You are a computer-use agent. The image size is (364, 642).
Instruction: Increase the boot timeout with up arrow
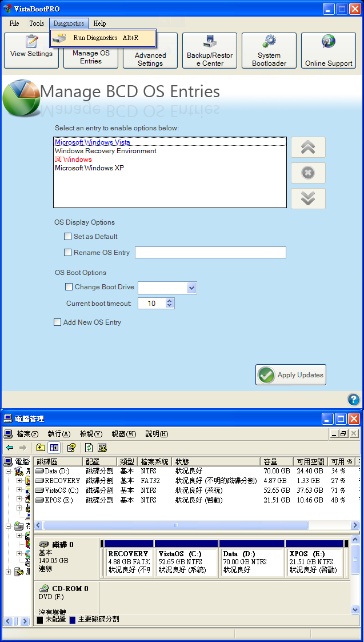point(170,301)
